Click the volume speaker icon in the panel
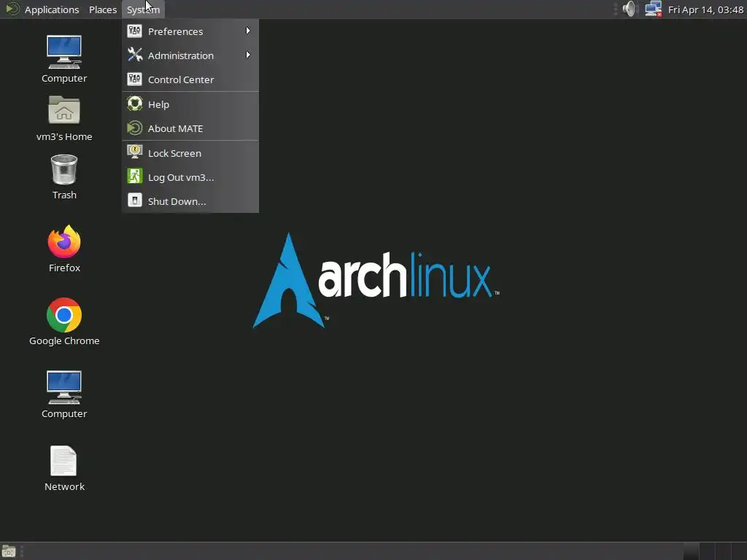 (x=630, y=9)
